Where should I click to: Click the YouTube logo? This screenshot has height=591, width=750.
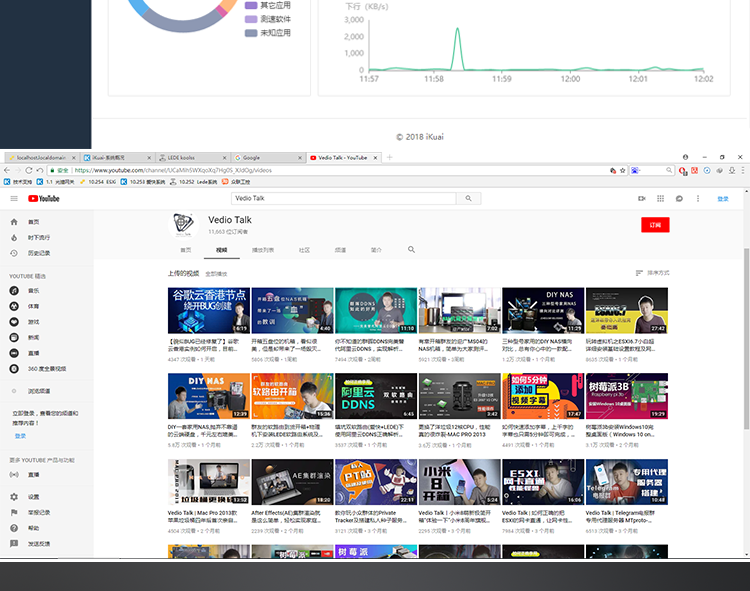(x=44, y=198)
